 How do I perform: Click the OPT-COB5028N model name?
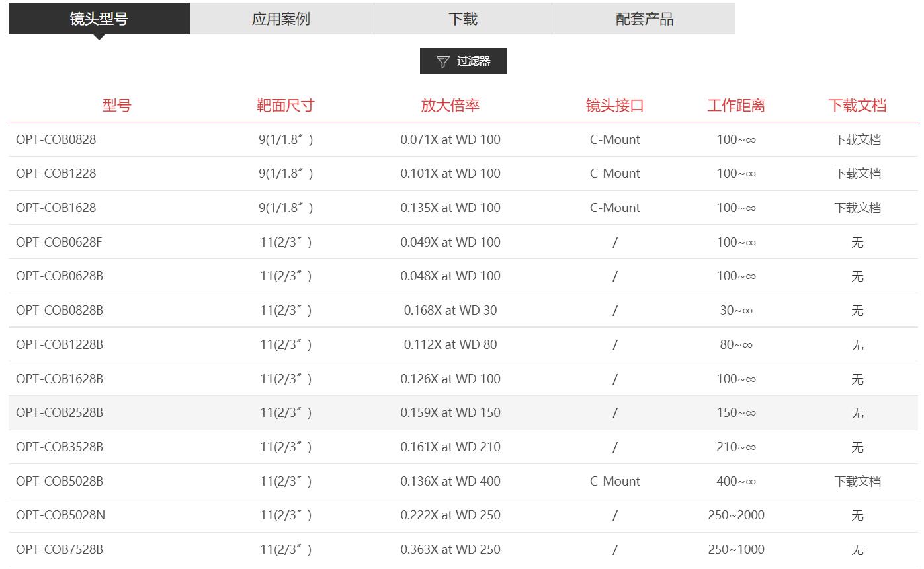click(61, 515)
